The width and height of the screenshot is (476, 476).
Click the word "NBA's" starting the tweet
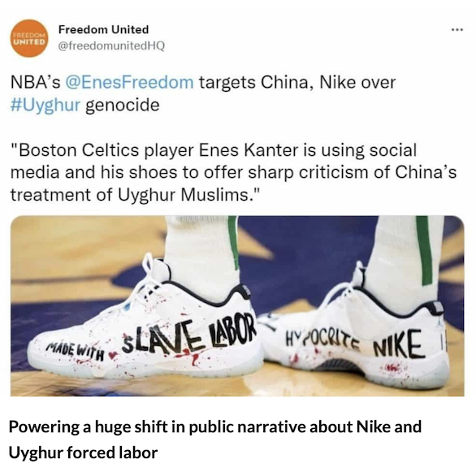tap(36, 83)
